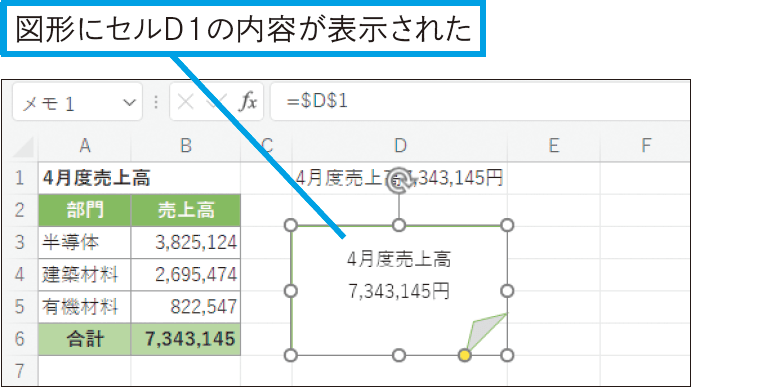Open the Name Box dropdown arrow
Image resolution: width=783 pixels, height=387 pixels.
[129, 102]
